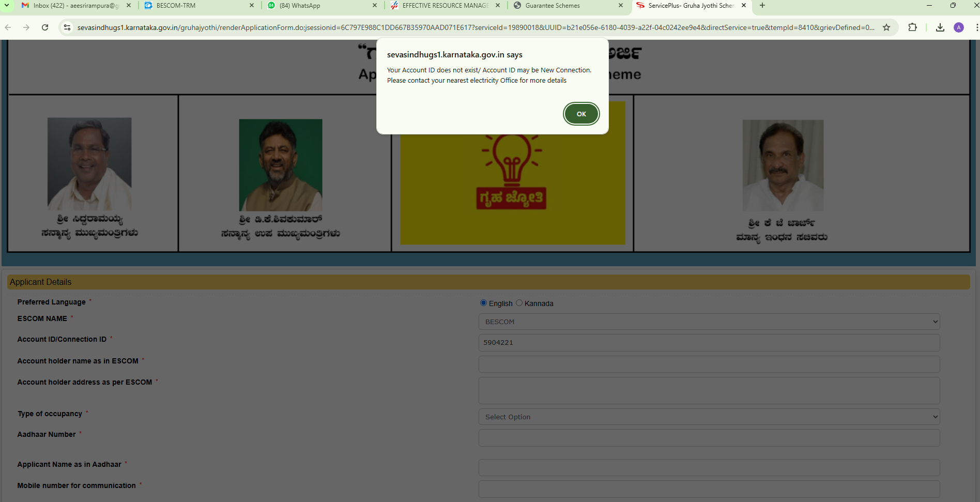Click OK in the alert dialog
Screen dimensions: 980x502
581,114
